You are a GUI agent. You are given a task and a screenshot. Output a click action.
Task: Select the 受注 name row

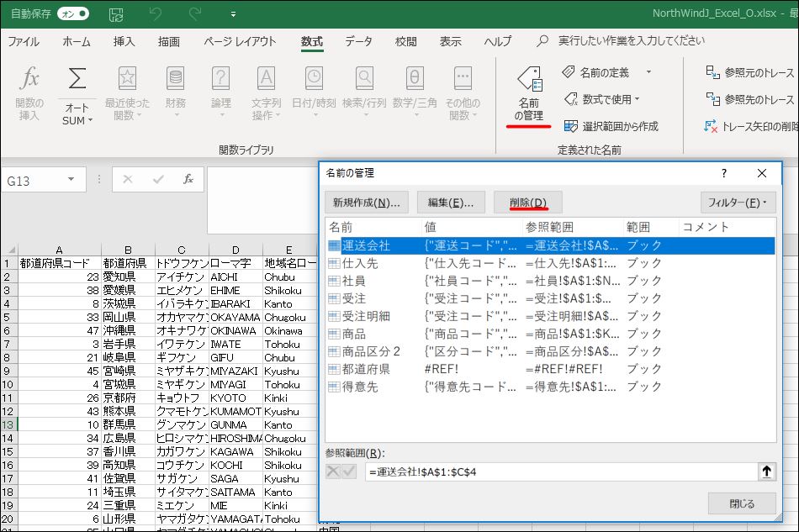tap(551, 298)
